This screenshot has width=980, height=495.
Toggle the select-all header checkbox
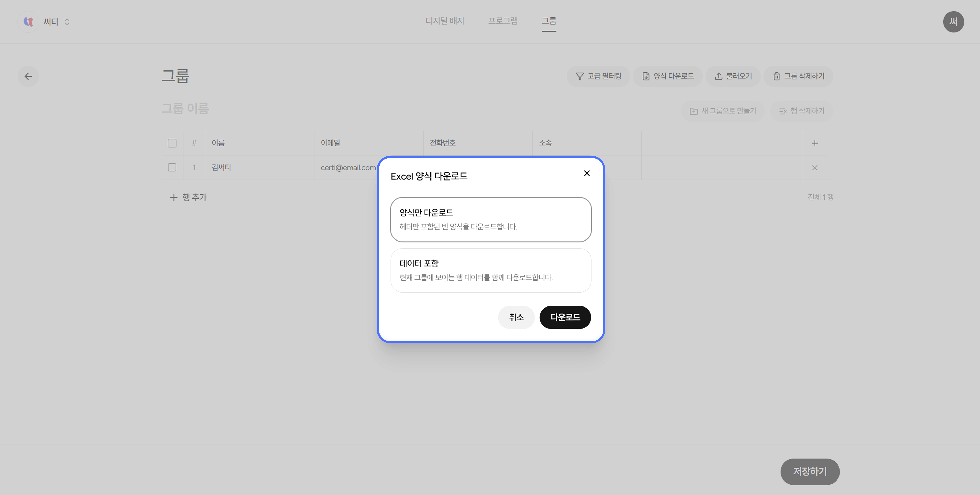(x=172, y=143)
